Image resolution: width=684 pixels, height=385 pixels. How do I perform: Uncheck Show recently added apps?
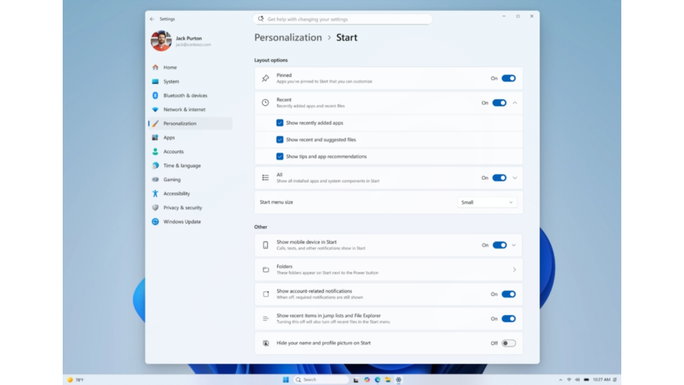[x=280, y=123]
